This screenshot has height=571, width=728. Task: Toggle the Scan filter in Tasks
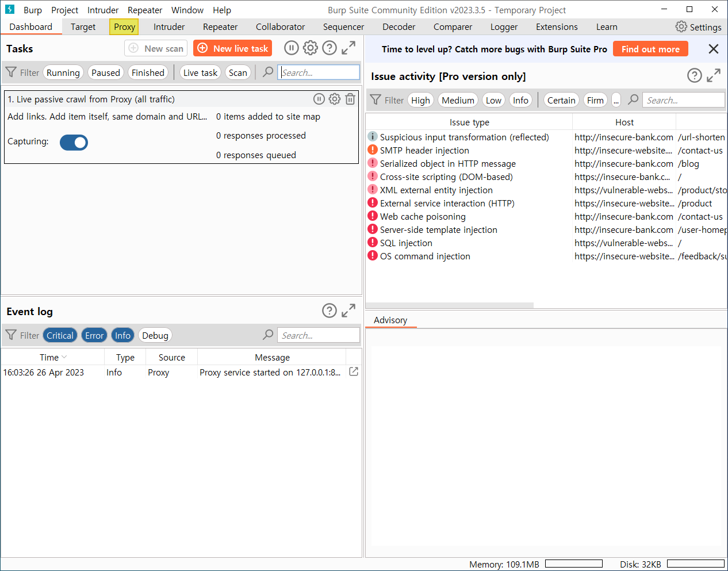(238, 72)
